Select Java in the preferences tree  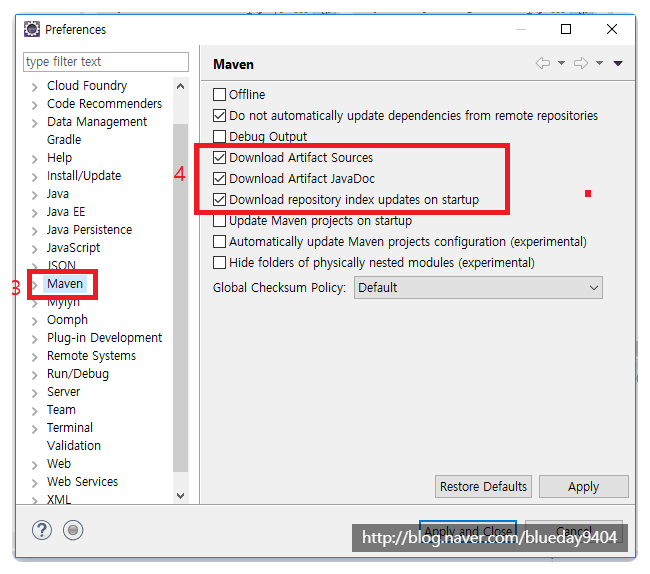tap(58, 194)
